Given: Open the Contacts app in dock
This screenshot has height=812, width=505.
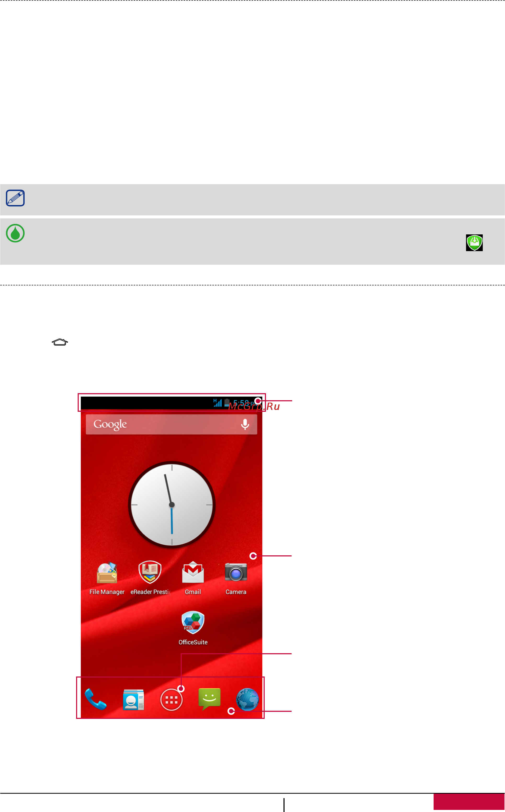Looking at the screenshot, I should click(x=133, y=700).
